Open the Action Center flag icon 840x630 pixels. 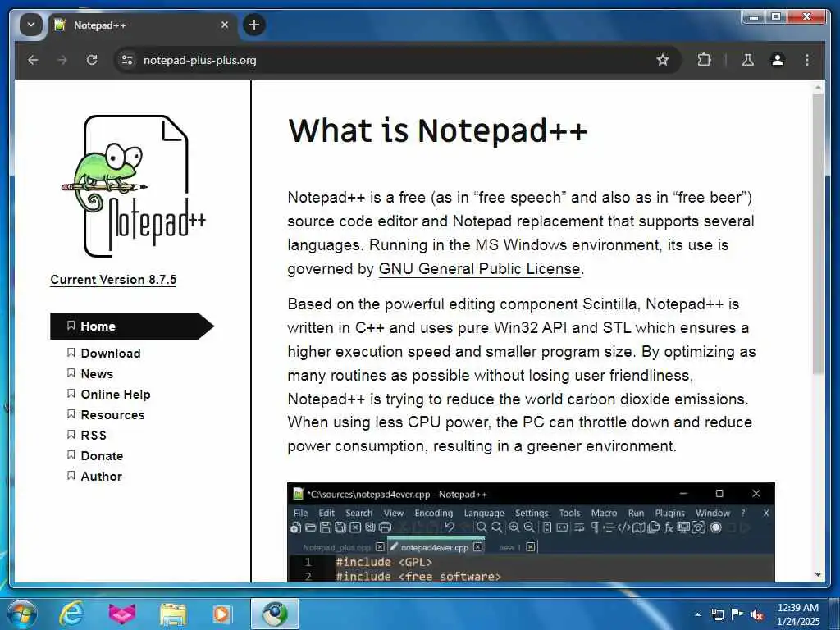(737, 614)
